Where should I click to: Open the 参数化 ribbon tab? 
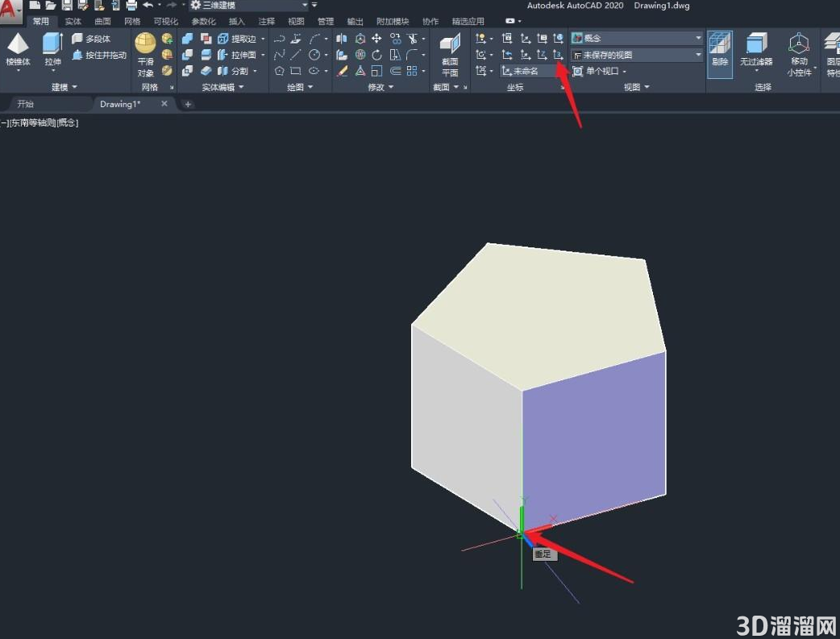coord(204,22)
